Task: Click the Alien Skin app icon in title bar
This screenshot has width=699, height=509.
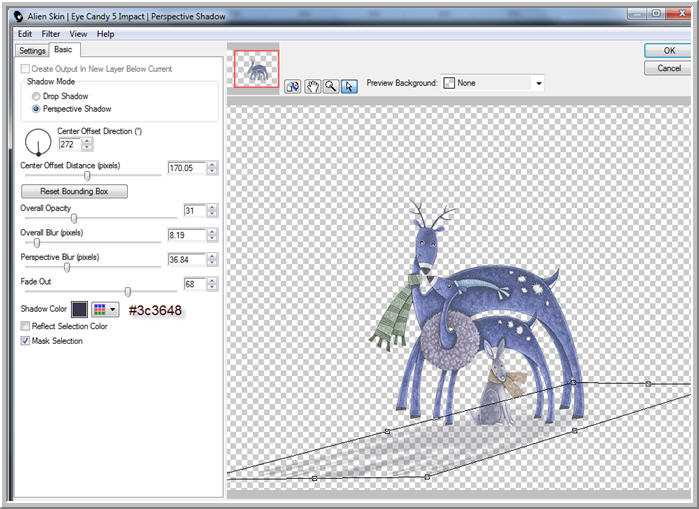Action: pos(18,16)
